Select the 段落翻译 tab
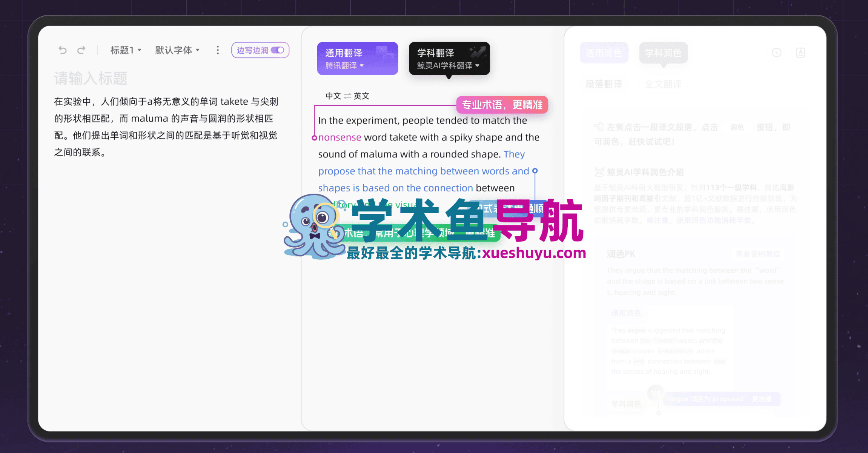The image size is (868, 453). pos(604,84)
